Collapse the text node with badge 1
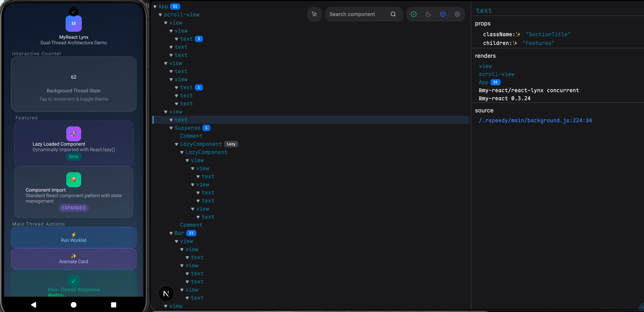This screenshot has width=644, height=312. [176, 87]
